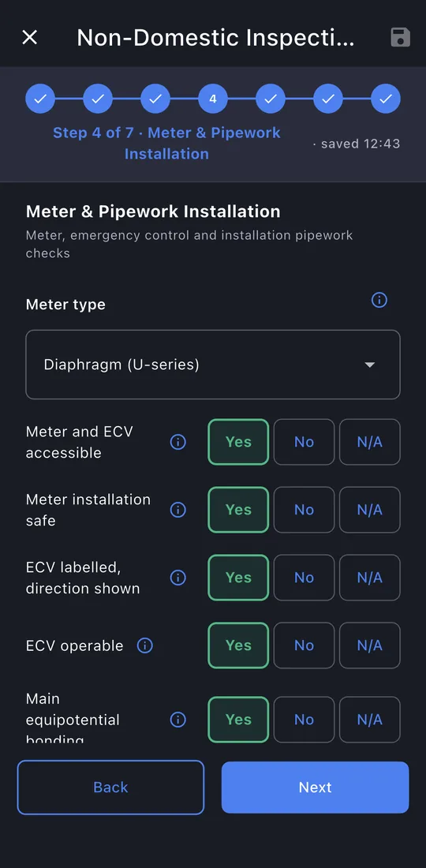Show info for Meter installation safe

[177, 510]
